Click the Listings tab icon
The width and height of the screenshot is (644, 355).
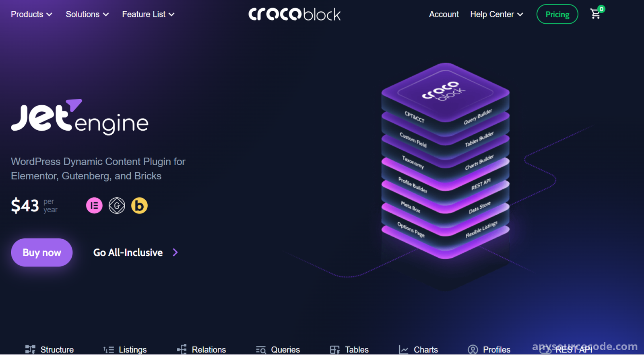coord(109,349)
